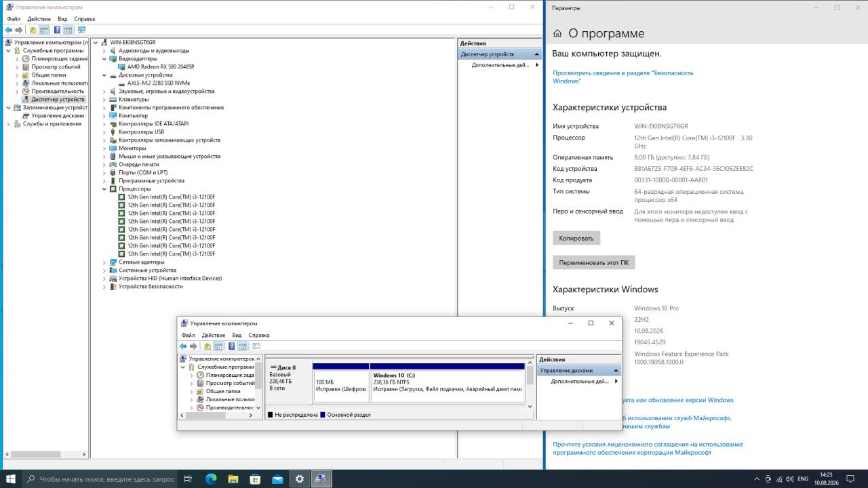The height and width of the screenshot is (488, 868).
Task: Select the Windows 10 (C:) partition
Action: point(448,383)
